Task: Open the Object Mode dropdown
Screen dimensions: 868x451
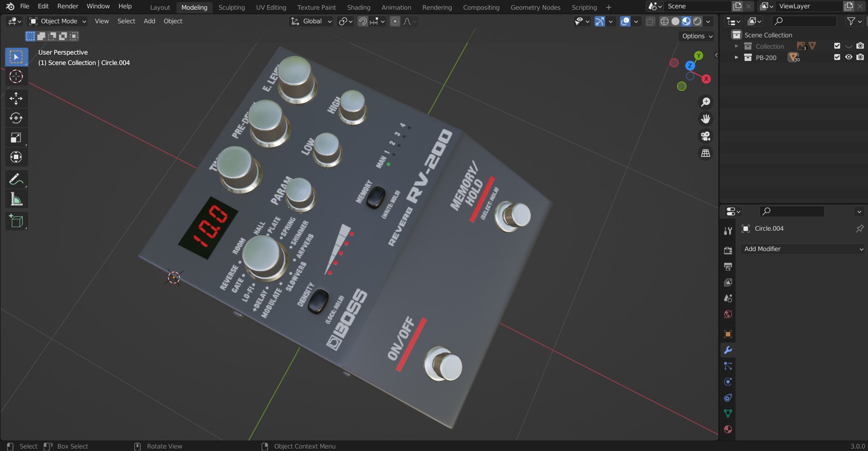Action: 57,21
